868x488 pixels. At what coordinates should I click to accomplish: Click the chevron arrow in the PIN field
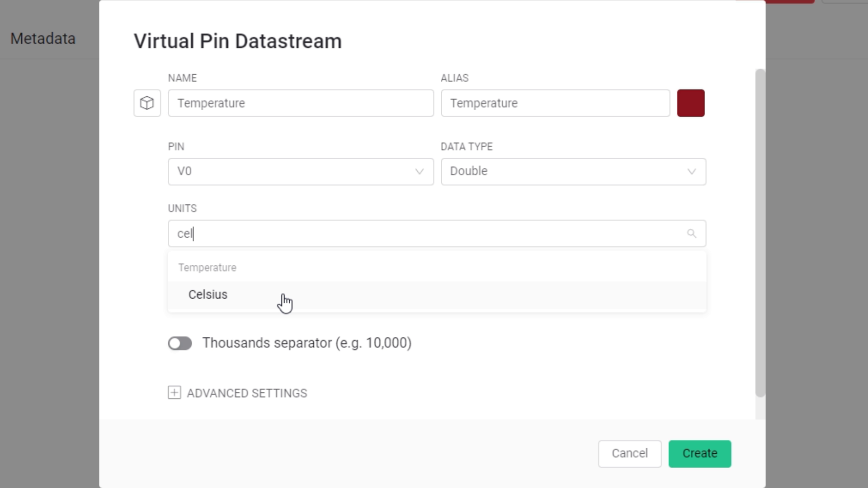pos(419,172)
